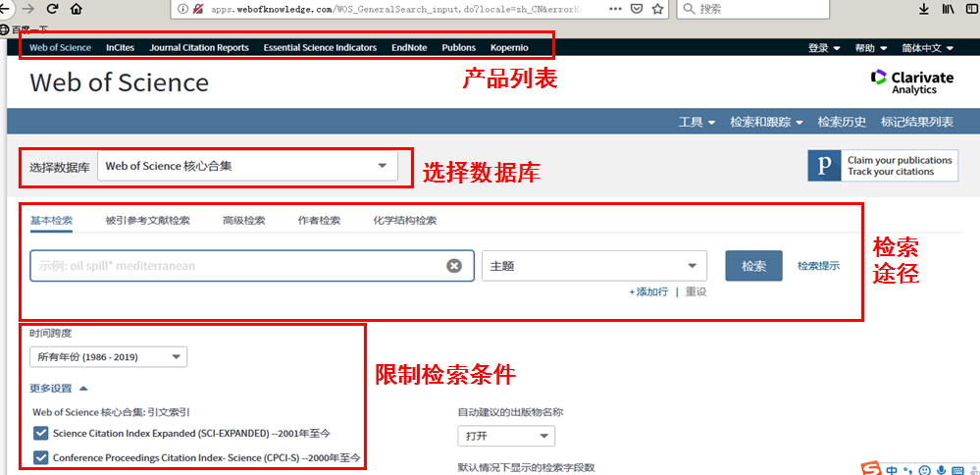Click the Sogou input method S icon

pyautogui.click(x=872, y=468)
